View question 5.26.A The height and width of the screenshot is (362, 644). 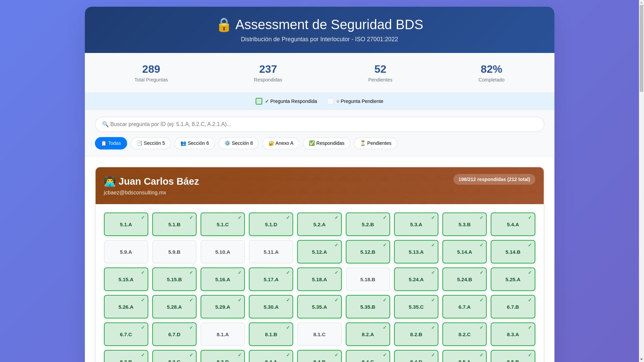click(x=126, y=307)
